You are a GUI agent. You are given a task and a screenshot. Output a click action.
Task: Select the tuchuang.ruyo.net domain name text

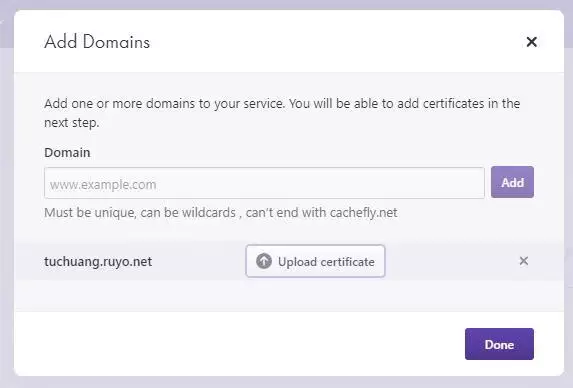point(98,262)
